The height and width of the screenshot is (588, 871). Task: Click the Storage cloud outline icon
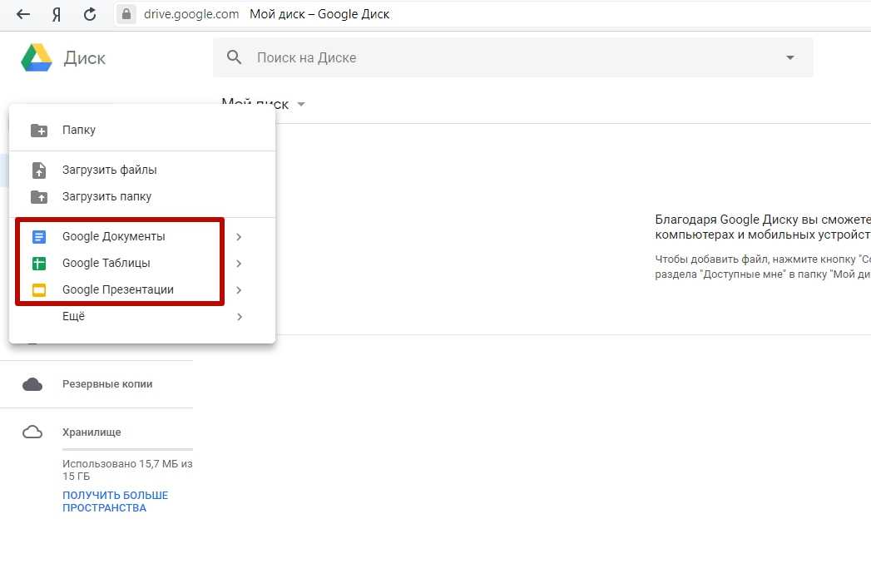click(x=32, y=432)
